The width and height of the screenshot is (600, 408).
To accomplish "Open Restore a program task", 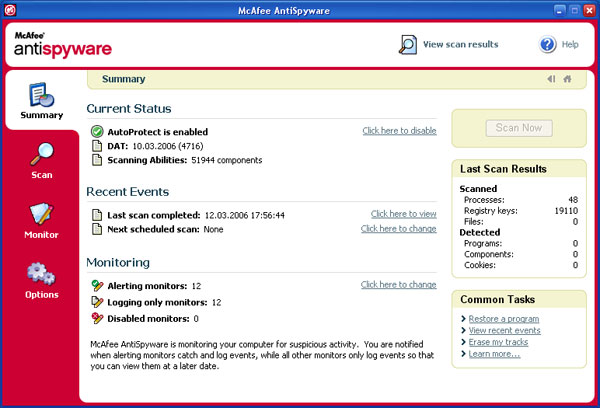I will click(504, 319).
